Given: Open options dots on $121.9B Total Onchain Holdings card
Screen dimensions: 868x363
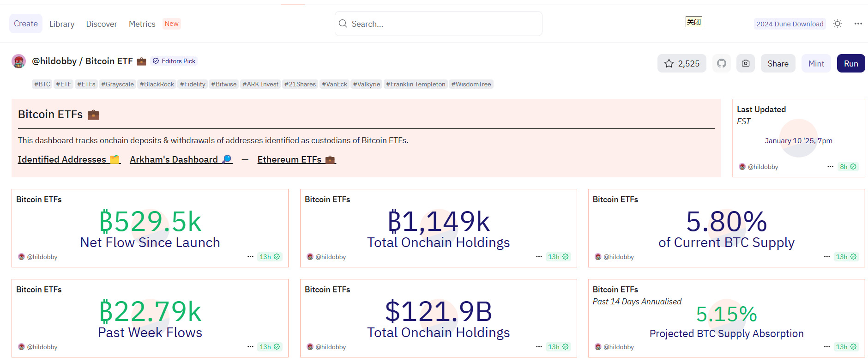Looking at the screenshot, I should click(x=539, y=346).
